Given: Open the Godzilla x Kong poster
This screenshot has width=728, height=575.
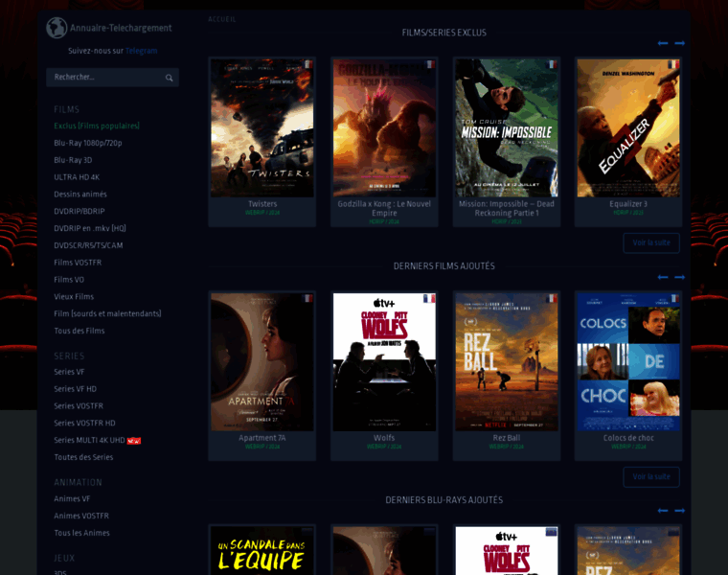Looking at the screenshot, I should click(x=384, y=128).
